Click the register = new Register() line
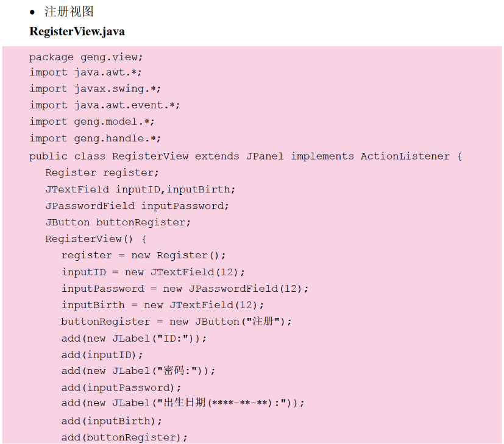504x444 pixels. [x=143, y=255]
